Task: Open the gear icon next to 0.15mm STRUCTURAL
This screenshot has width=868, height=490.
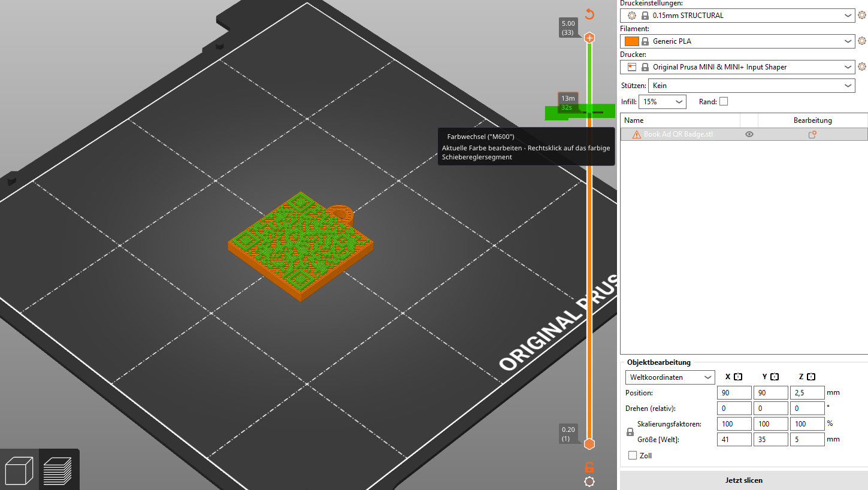Action: coord(862,16)
